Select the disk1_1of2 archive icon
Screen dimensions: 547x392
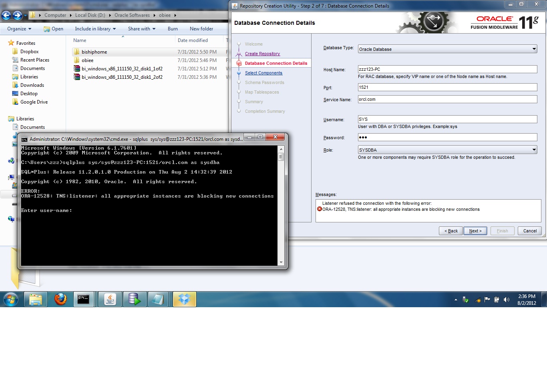pos(77,69)
